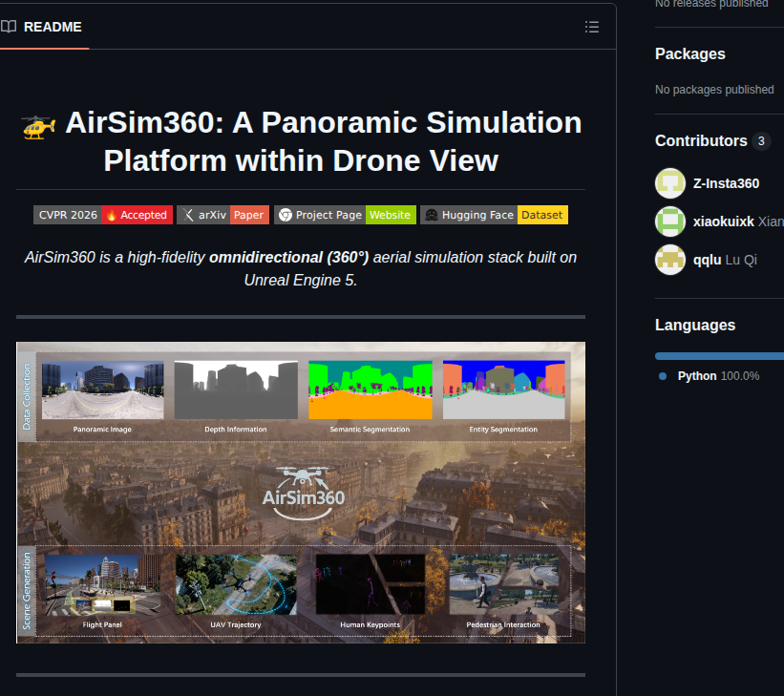
Task: Select the README tab
Action: tap(45, 27)
